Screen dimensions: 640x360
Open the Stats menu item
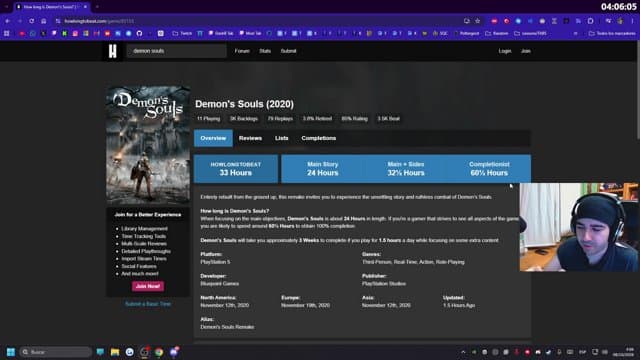coord(265,51)
